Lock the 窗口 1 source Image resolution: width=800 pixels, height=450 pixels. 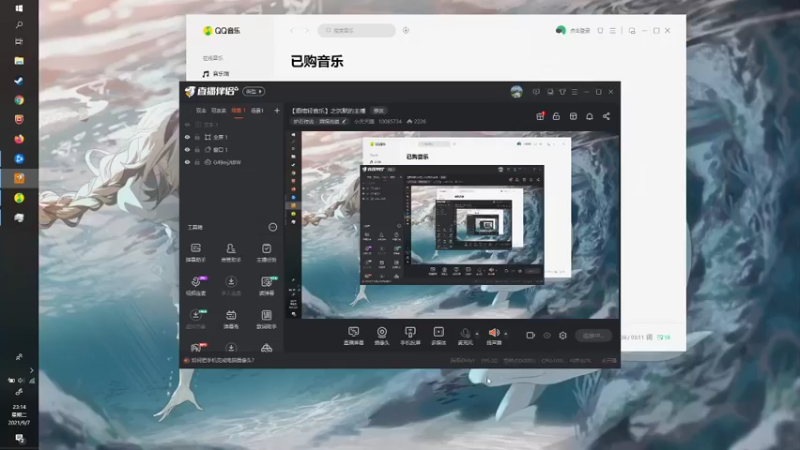[197, 150]
